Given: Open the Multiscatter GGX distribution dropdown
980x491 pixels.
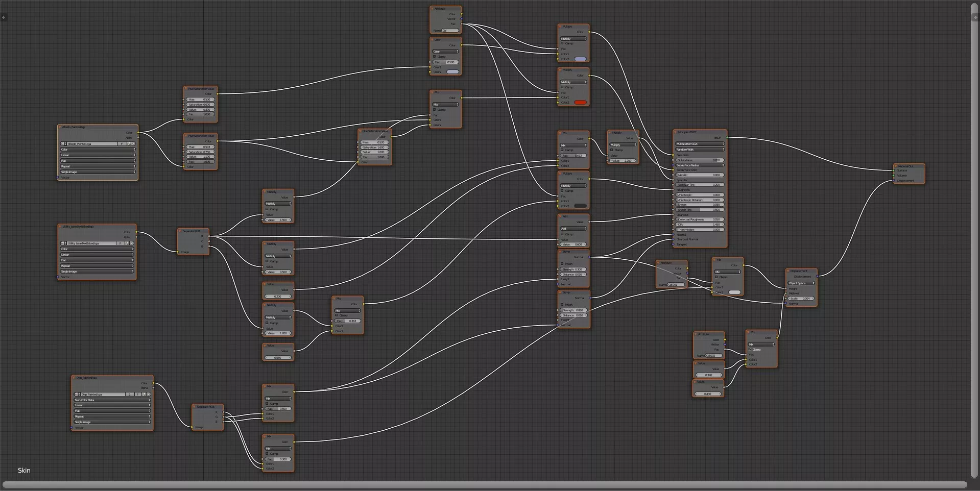Looking at the screenshot, I should click(x=699, y=144).
